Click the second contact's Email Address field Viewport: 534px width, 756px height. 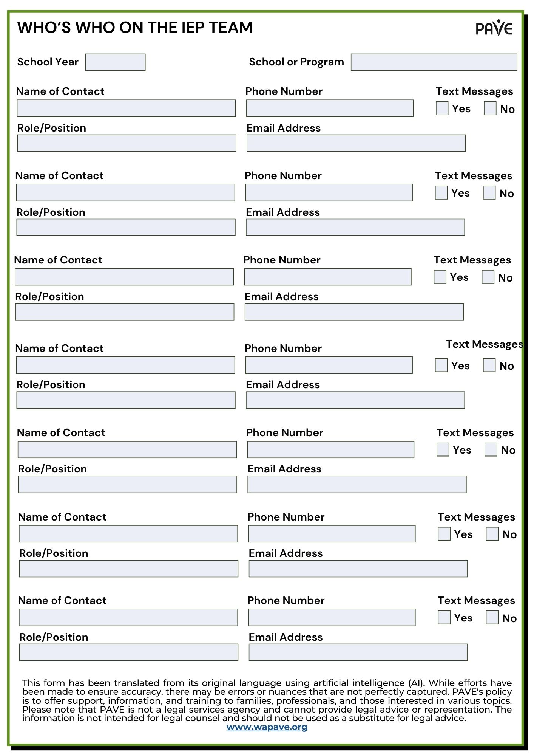[355, 228]
